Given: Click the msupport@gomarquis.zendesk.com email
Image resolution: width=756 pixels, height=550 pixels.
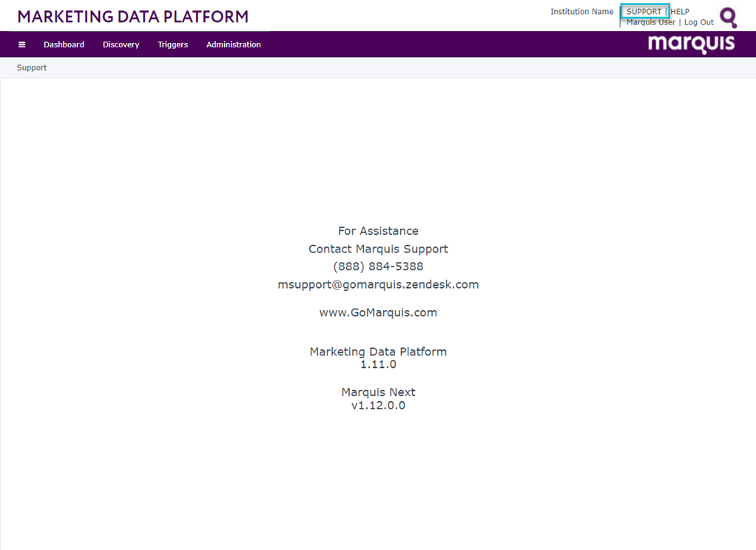Looking at the screenshot, I should (378, 285).
